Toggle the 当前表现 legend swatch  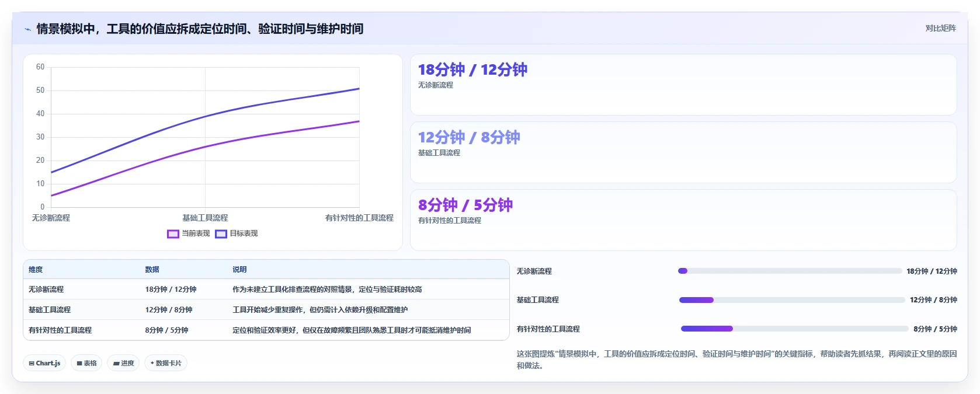[x=173, y=233]
